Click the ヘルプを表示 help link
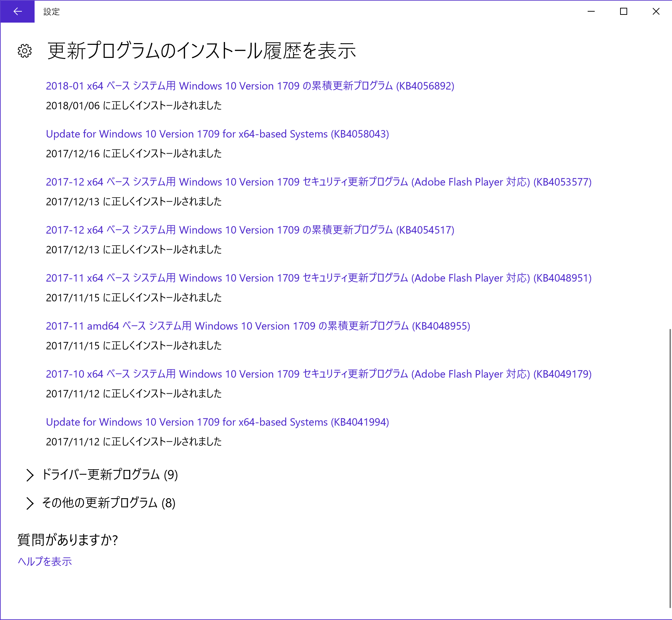 45,561
